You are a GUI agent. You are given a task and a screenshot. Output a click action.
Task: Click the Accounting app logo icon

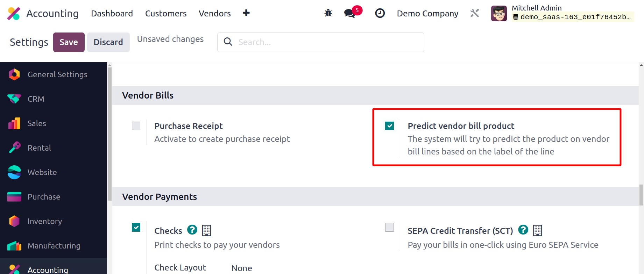click(14, 14)
